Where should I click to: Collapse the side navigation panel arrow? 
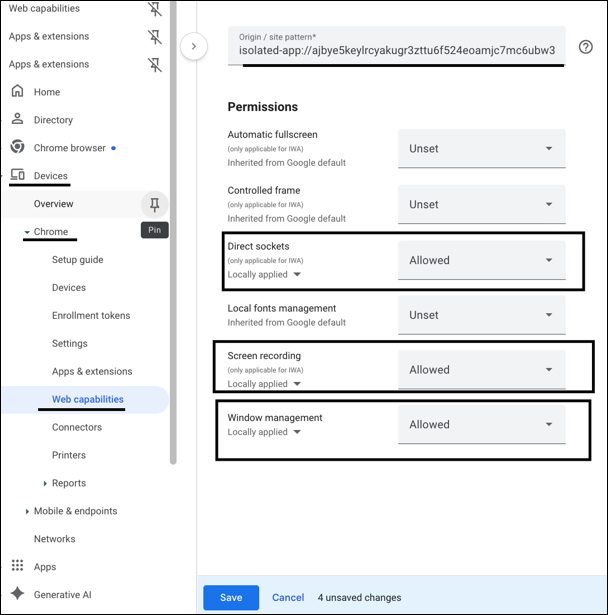[x=194, y=46]
